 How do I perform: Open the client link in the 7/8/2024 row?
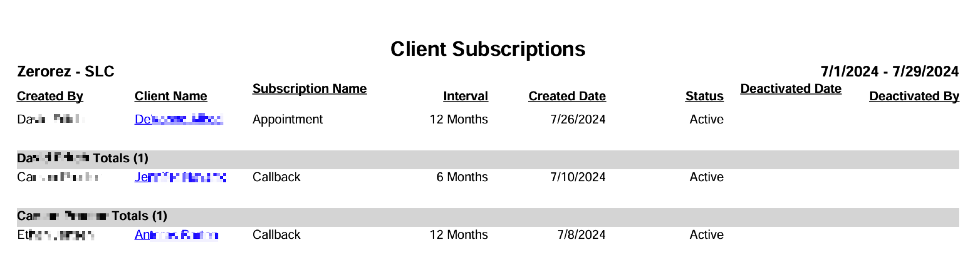[x=176, y=235]
